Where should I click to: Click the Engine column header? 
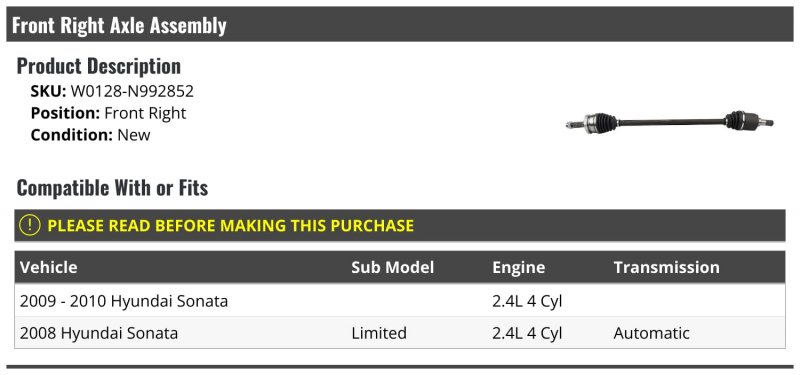[x=518, y=267]
